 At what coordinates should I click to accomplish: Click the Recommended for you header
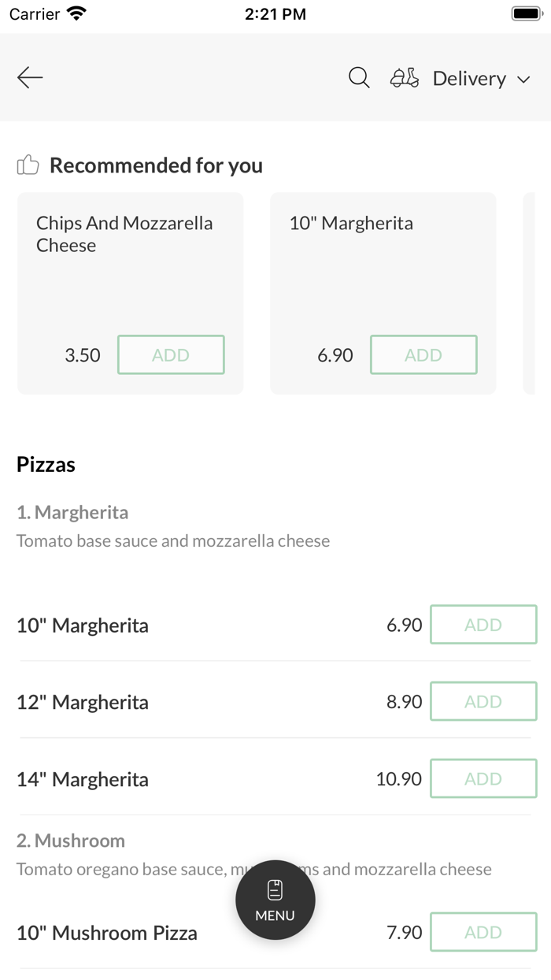[x=155, y=165]
